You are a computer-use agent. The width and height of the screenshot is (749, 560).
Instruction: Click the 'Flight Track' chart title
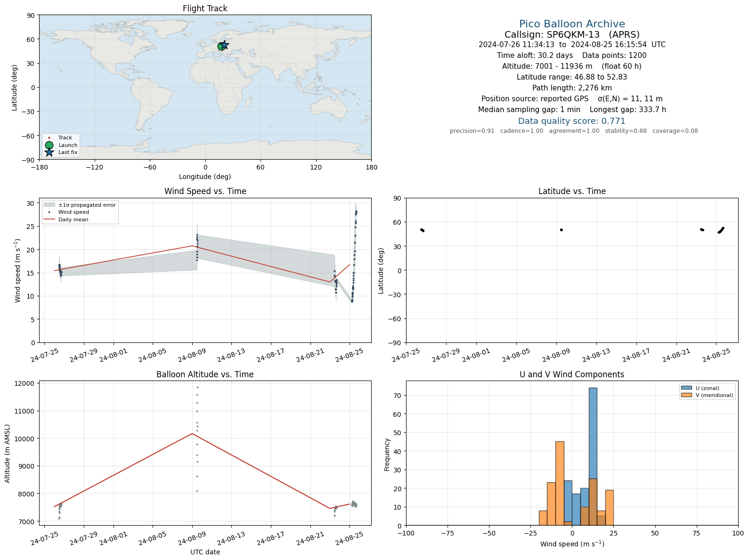205,8
